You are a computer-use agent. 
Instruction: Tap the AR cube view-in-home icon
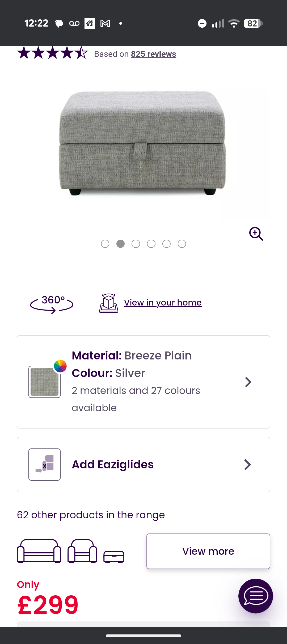[109, 303]
